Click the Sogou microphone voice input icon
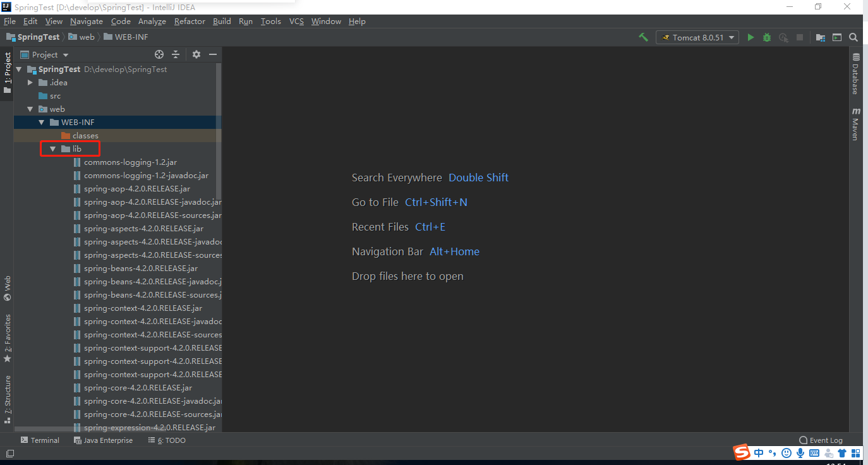The width and height of the screenshot is (868, 465). point(800,453)
